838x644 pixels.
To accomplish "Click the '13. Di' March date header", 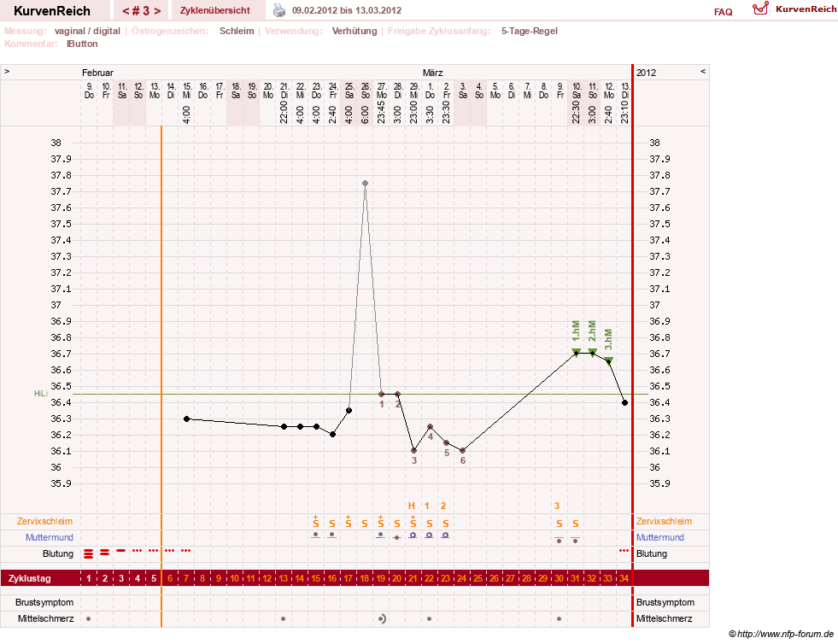I will pos(624,91).
